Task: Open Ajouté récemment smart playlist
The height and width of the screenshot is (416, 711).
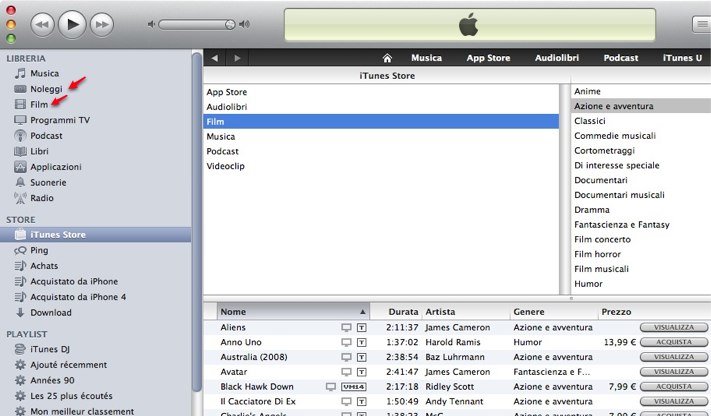Action: tap(68, 365)
